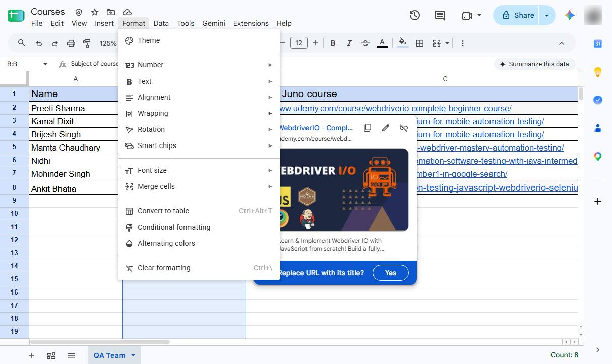Image resolution: width=612 pixels, height=364 pixels.
Task: Open the version history clock icon
Action: coord(414,15)
